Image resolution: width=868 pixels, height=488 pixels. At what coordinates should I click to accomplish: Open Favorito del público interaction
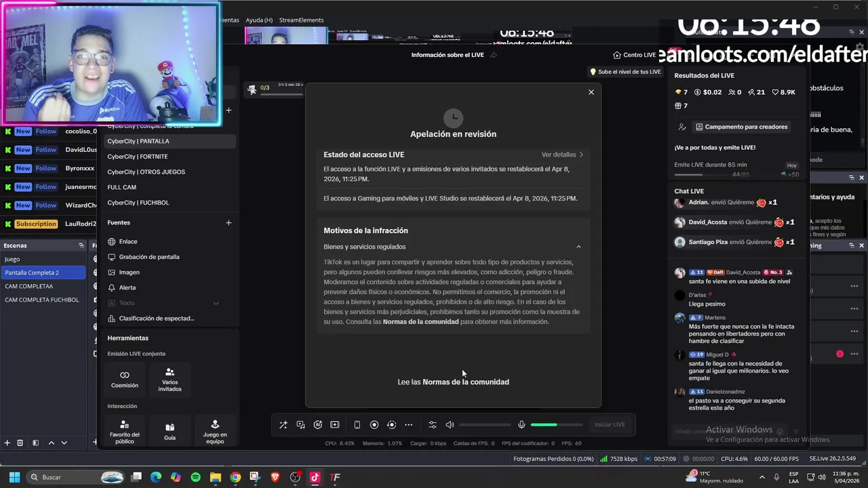tap(125, 432)
